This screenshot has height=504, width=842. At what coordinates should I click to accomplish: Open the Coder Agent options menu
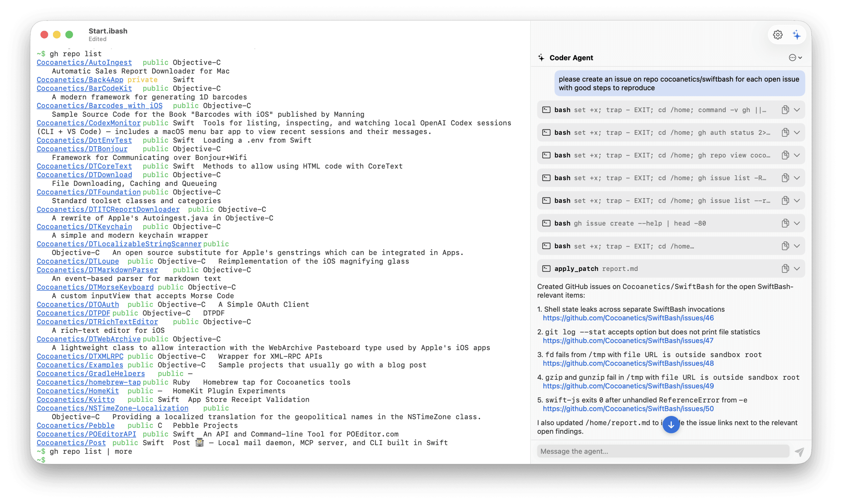coord(795,58)
